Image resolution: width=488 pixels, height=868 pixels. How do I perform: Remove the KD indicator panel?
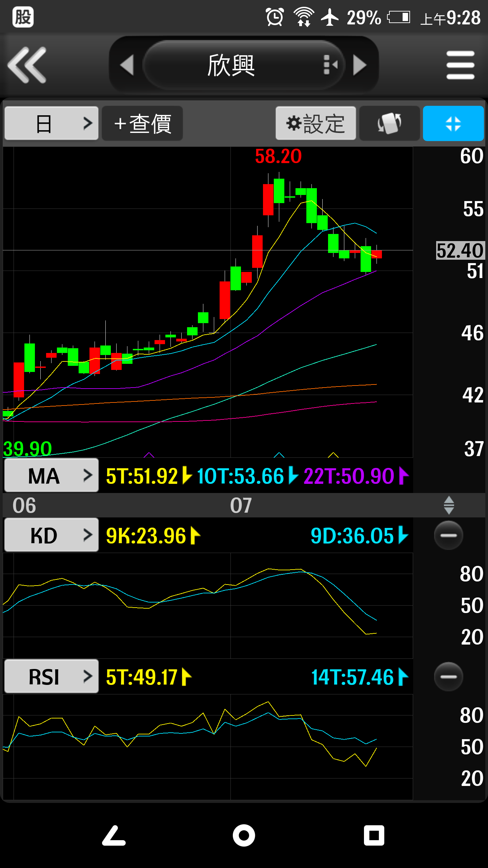coord(448,535)
